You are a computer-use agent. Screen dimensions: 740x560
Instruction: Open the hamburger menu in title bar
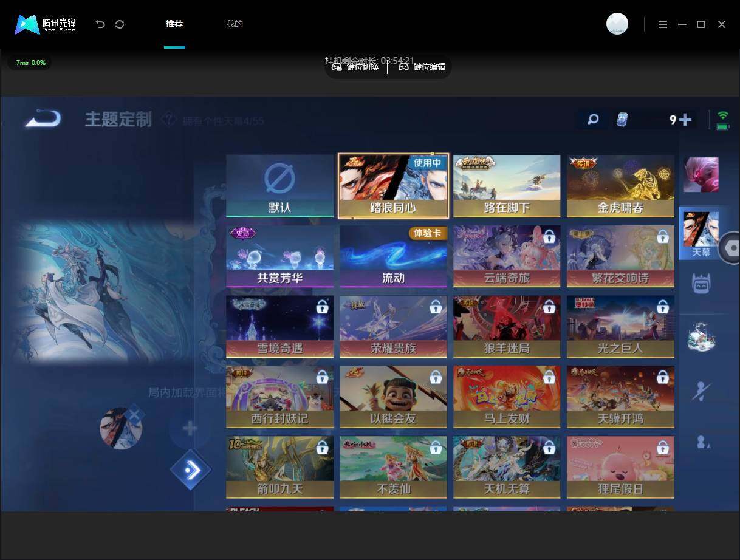[x=663, y=24]
